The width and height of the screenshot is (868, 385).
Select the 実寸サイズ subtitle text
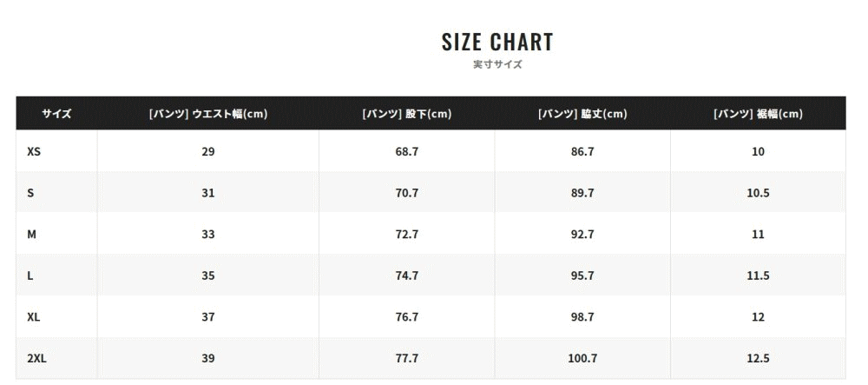[497, 64]
